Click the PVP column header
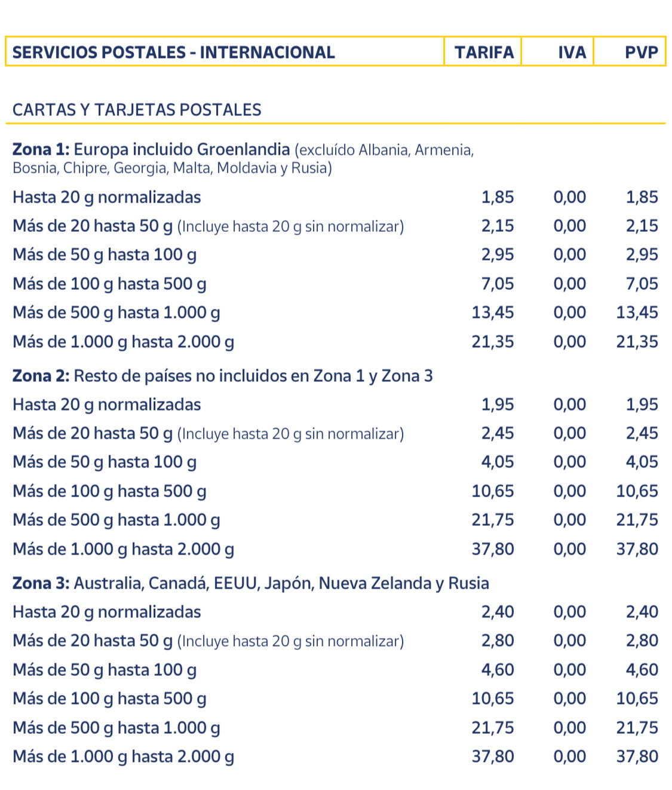 641,53
